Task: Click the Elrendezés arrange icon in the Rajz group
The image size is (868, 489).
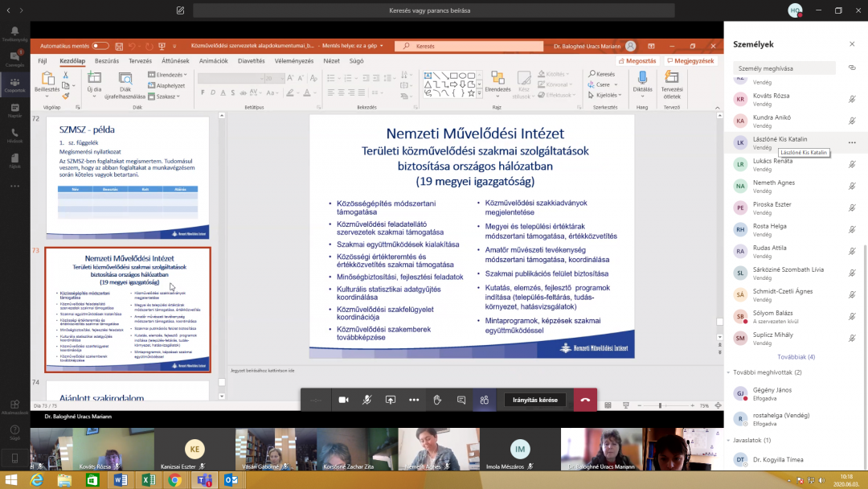Action: pyautogui.click(x=497, y=77)
